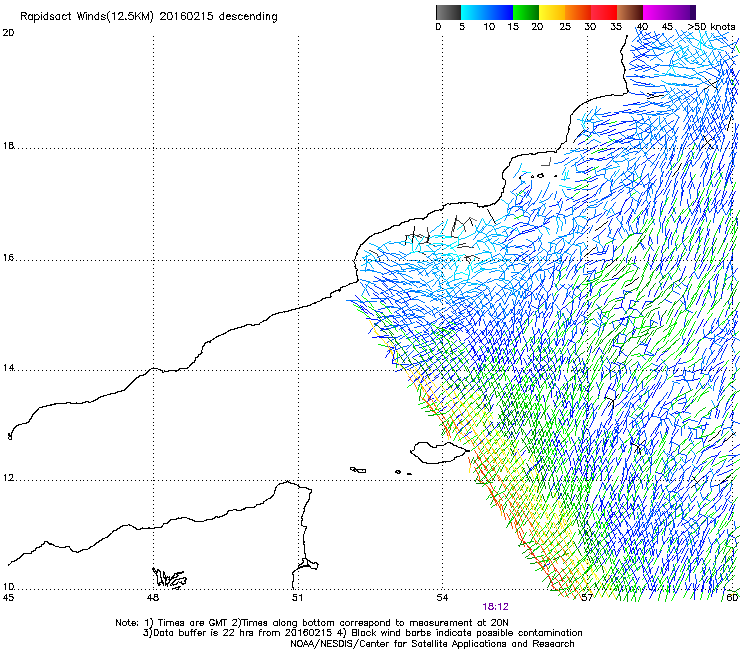Click the latitude label 18
This screenshot has height=650, width=740.
[x=8, y=146]
